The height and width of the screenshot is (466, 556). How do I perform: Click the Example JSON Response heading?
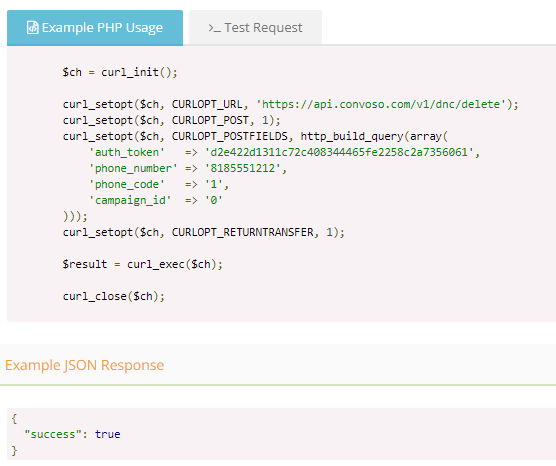tap(84, 365)
